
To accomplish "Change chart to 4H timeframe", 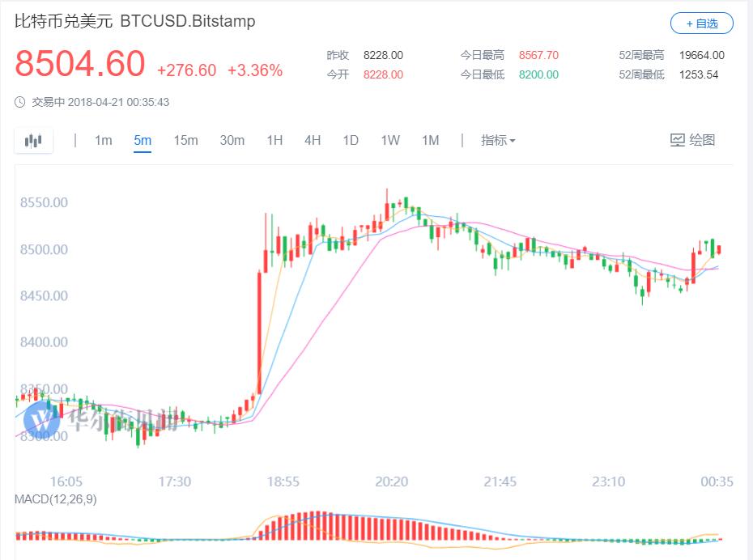I will coord(313,141).
